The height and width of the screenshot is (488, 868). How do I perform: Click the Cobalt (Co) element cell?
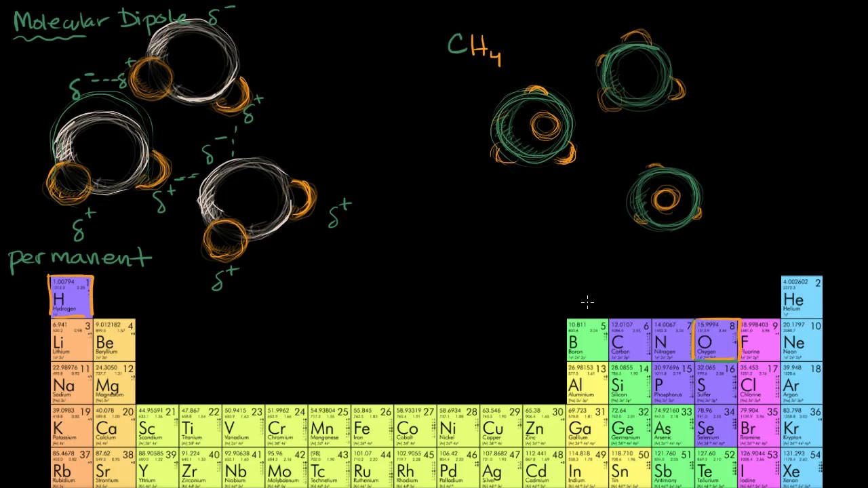pyautogui.click(x=415, y=425)
